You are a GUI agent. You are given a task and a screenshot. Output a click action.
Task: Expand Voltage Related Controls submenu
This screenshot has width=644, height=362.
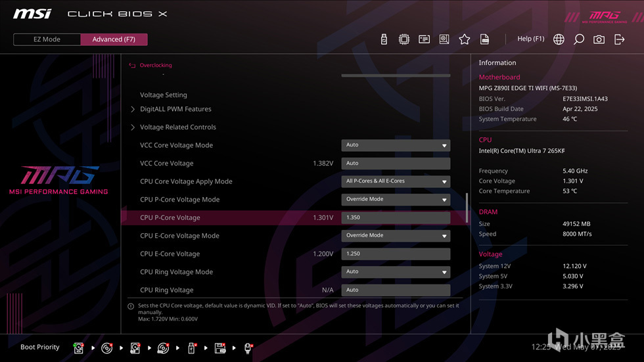tap(178, 127)
